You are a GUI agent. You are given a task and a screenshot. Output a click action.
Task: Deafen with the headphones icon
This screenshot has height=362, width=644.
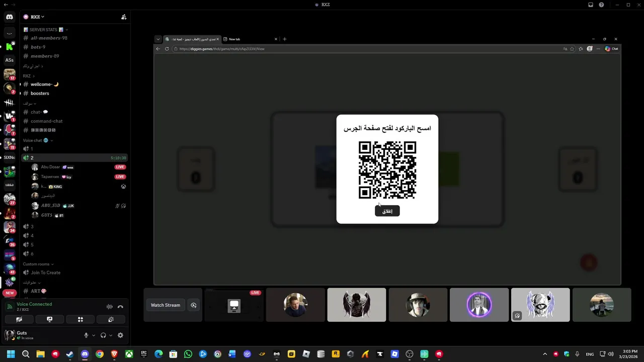click(x=103, y=335)
